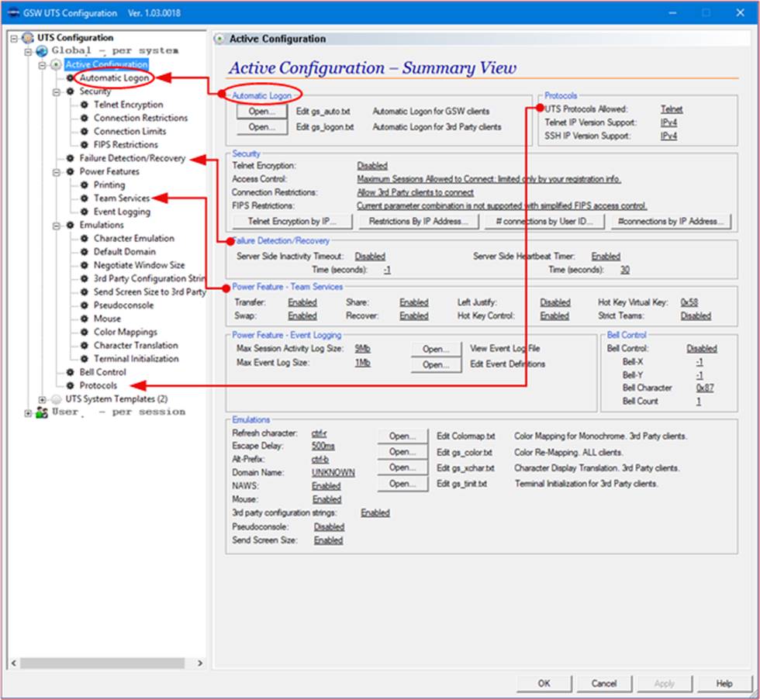This screenshot has height=700, width=760.
Task: Open Edit gs_xchar.txt file
Action: 402,467
